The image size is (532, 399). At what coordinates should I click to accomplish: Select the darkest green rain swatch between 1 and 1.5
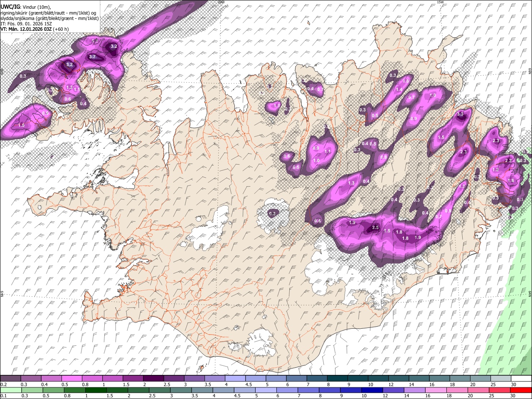(96, 390)
